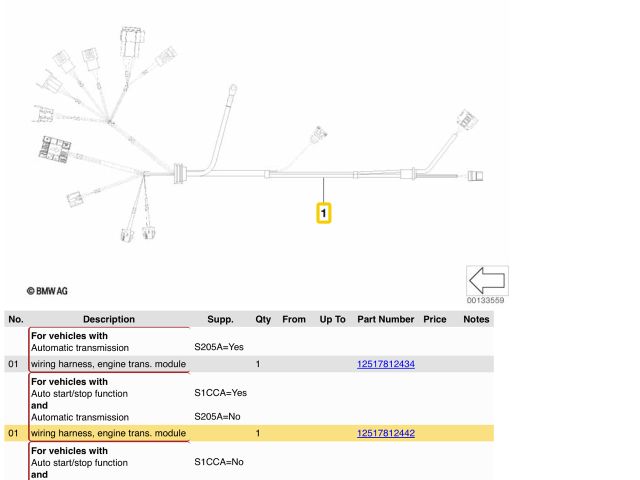Click the S1CCA=Yes supplement code
Viewport: 640px width, 480px height.
click(220, 393)
